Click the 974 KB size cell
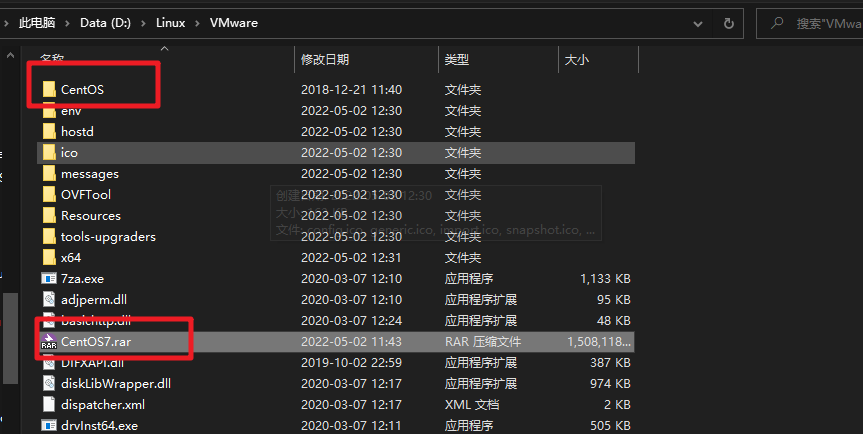Screen dimensions: 863x434 610,383
